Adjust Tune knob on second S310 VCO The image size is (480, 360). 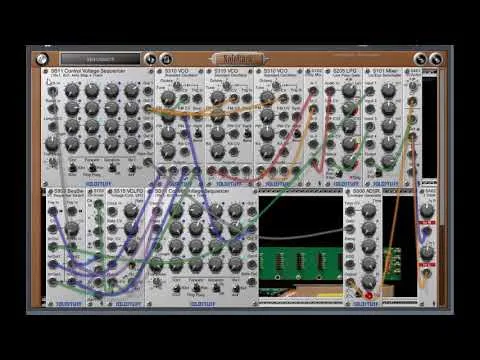(217, 98)
